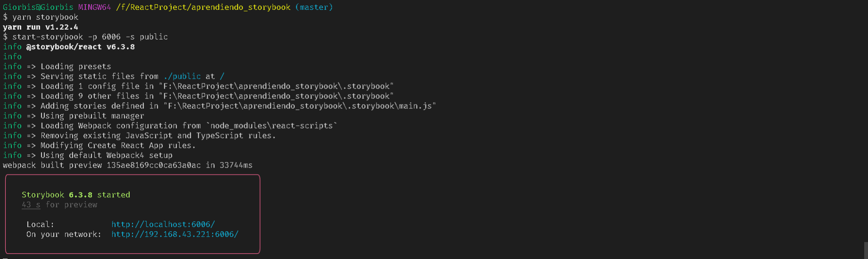Image resolution: width=868 pixels, height=259 pixels.
Task: Click the "yarn run v1.22.4" line
Action: [x=41, y=27]
